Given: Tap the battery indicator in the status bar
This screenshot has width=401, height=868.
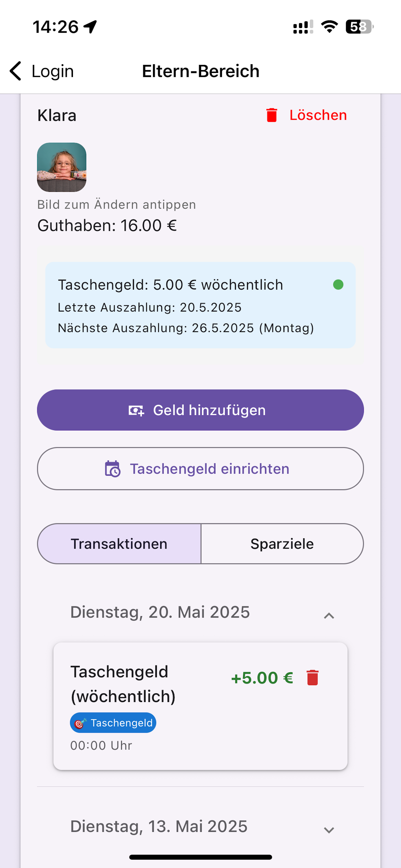Looking at the screenshot, I should coord(360,26).
